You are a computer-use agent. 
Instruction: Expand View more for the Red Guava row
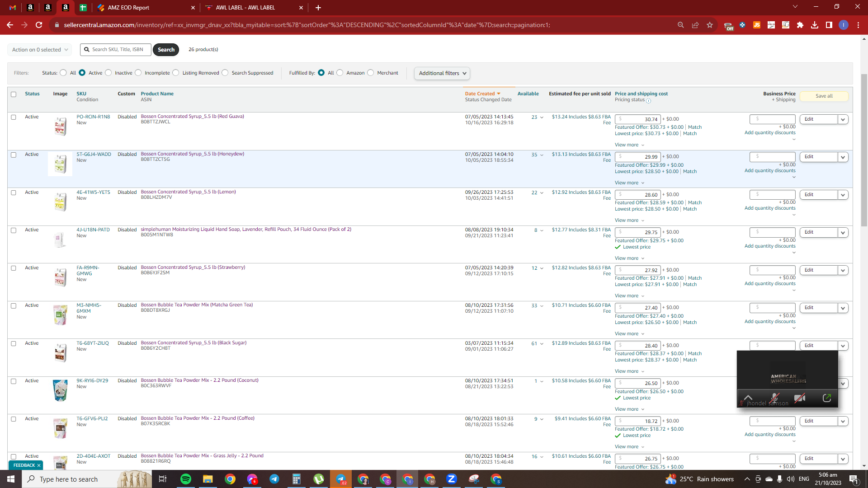pyautogui.click(x=629, y=145)
